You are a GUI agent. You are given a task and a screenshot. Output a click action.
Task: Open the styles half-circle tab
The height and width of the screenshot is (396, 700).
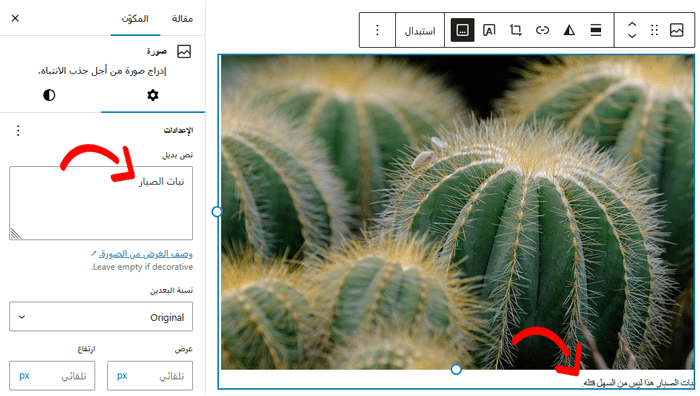(49, 95)
